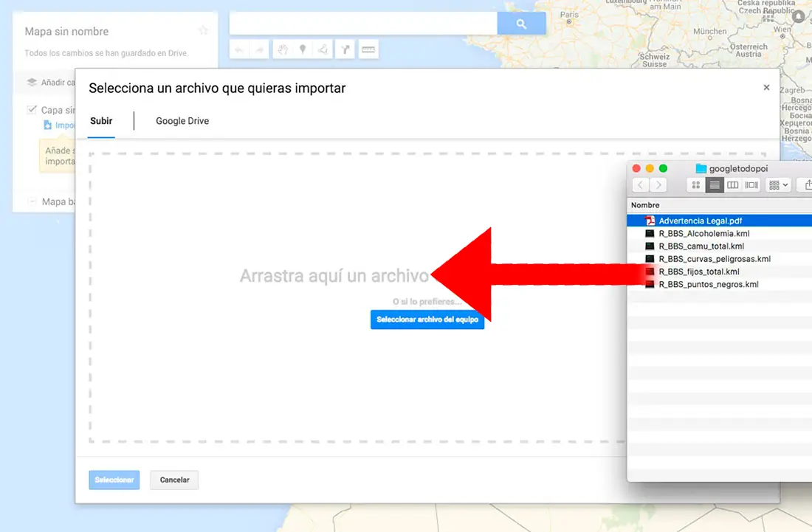
Task: Switch to the Google Drive tab
Action: [182, 120]
